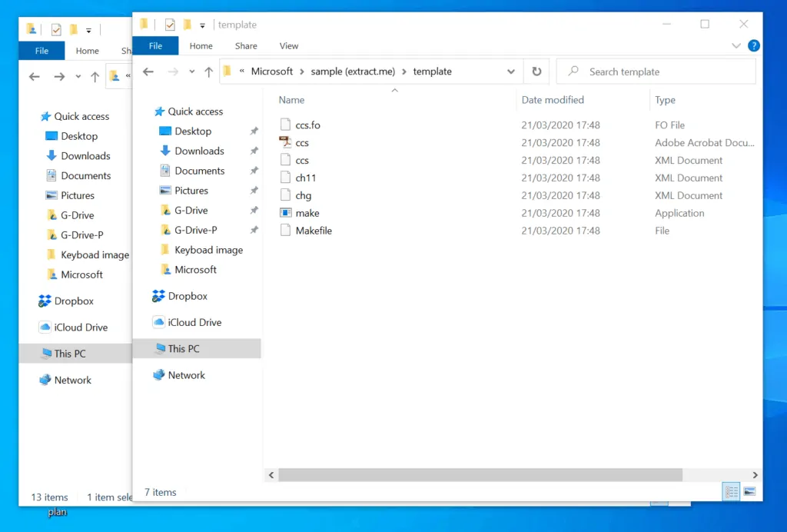Open the ccs Adobe Acrobat document

[301, 142]
